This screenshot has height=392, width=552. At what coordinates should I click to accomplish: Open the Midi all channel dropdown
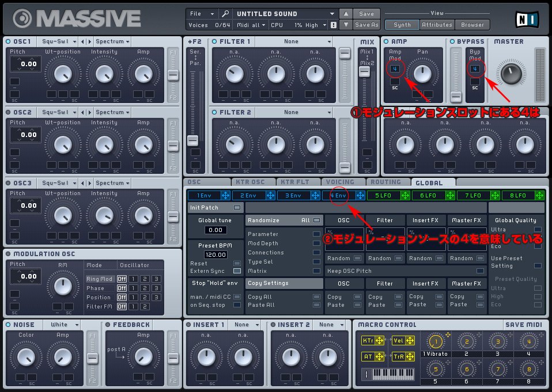(x=251, y=25)
